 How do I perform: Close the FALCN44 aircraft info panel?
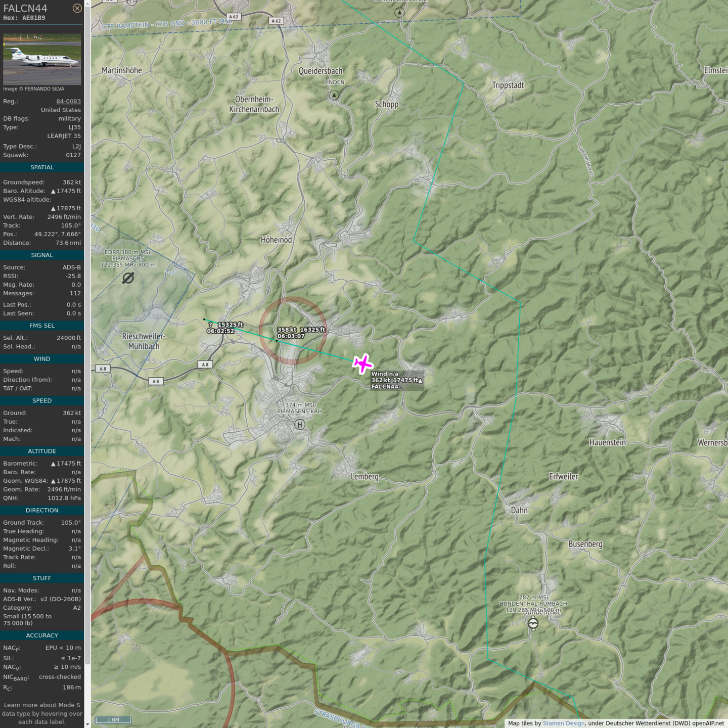click(77, 8)
